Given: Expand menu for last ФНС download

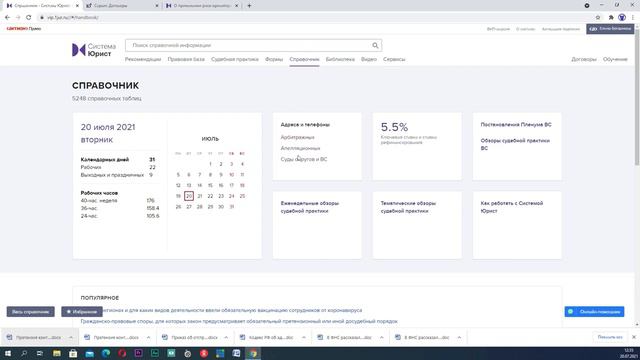Looking at the screenshot, I should [x=459, y=338].
